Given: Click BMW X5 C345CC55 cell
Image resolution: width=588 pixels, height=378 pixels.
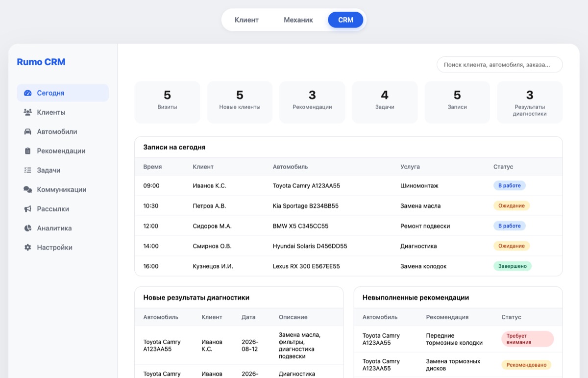Looking at the screenshot, I should (300, 226).
